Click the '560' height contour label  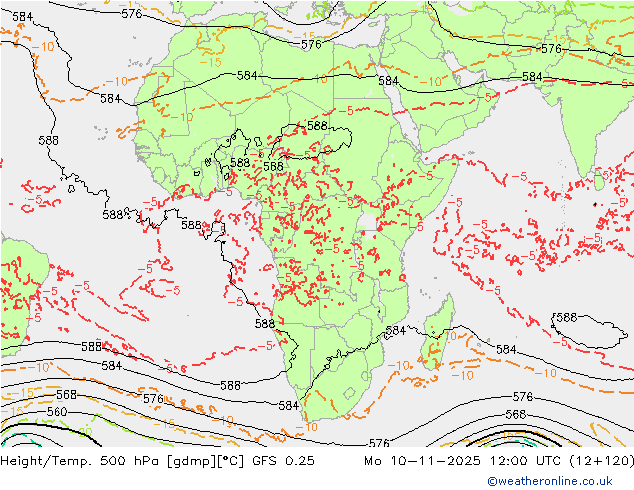[x=57, y=412]
